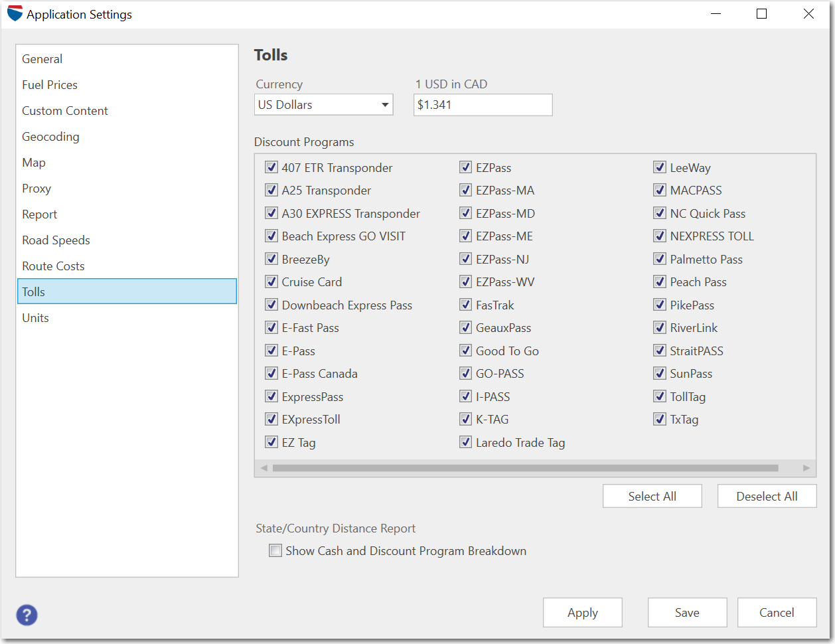The image size is (835, 644).
Task: Disable A30 EXPRESS Transponder program
Action: 271,213
